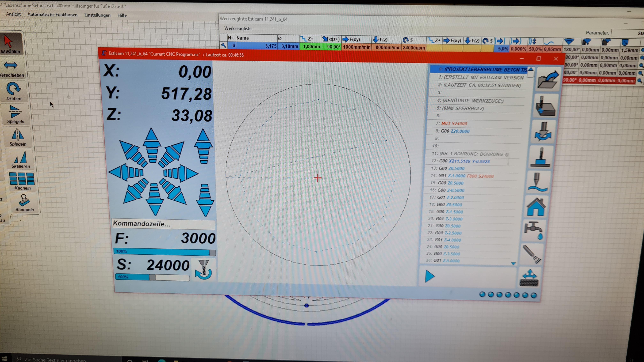Open the Automatische Funktionen menu
Image resolution: width=644 pixels, height=362 pixels.
point(52,15)
